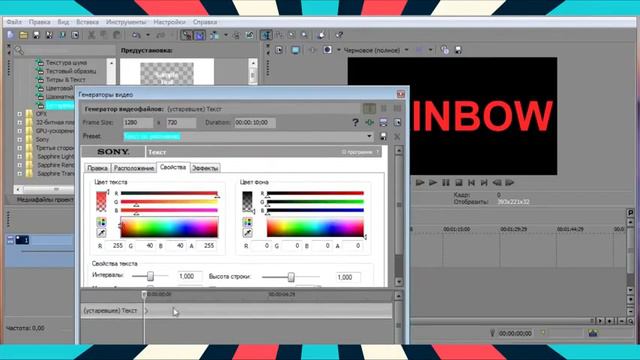Open preview quality Черновое (полное) dropdown

[x=406, y=50]
